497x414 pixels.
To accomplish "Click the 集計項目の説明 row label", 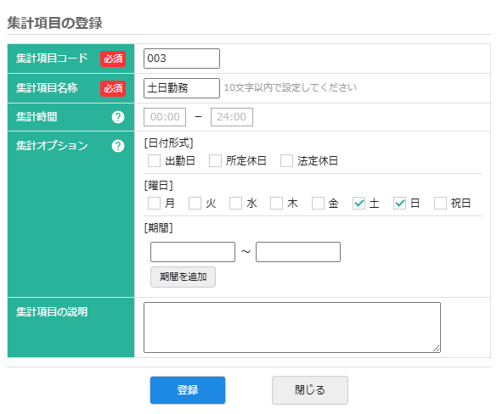I will [x=52, y=312].
